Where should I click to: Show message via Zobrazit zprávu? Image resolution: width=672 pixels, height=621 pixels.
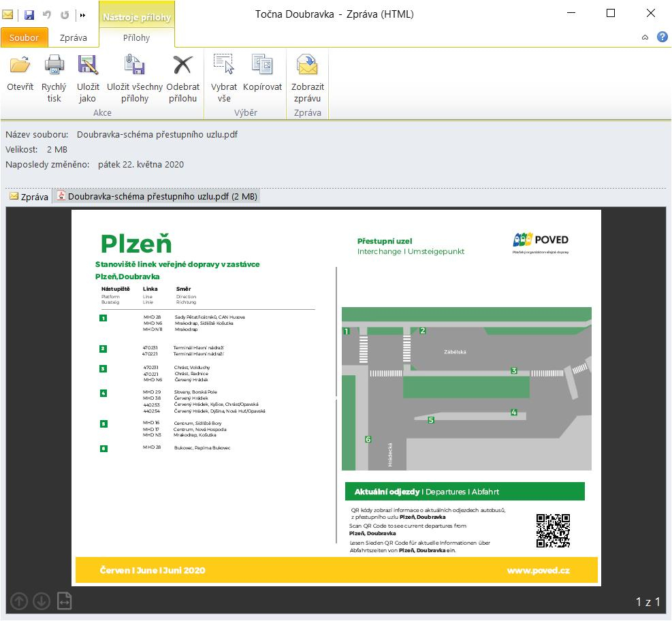(x=307, y=78)
